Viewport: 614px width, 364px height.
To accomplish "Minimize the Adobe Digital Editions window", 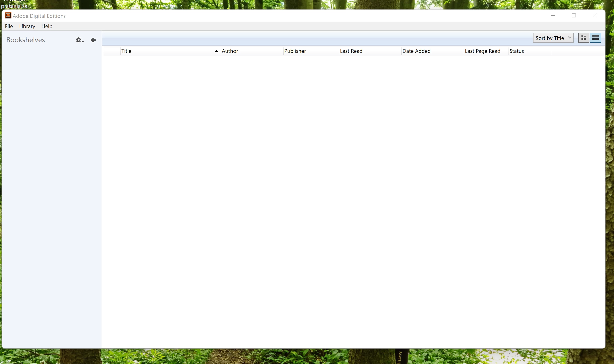I will click(x=553, y=15).
